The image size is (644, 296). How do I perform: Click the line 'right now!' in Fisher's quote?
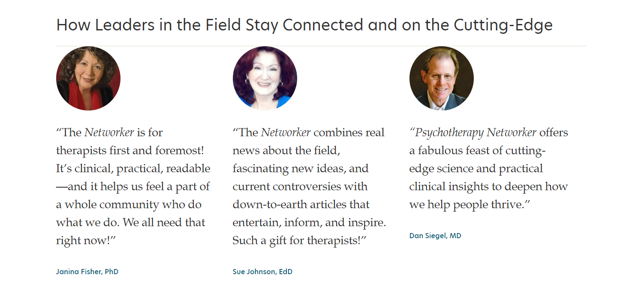pyautogui.click(x=86, y=241)
